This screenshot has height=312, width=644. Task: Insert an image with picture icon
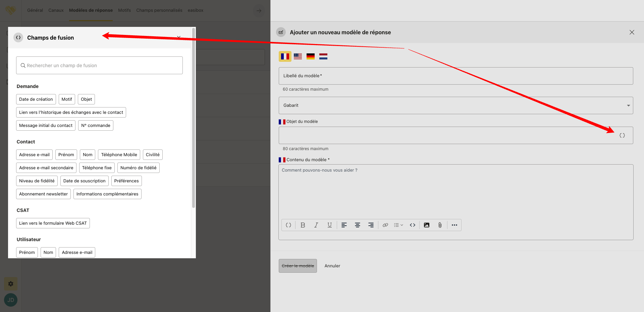coord(427,225)
